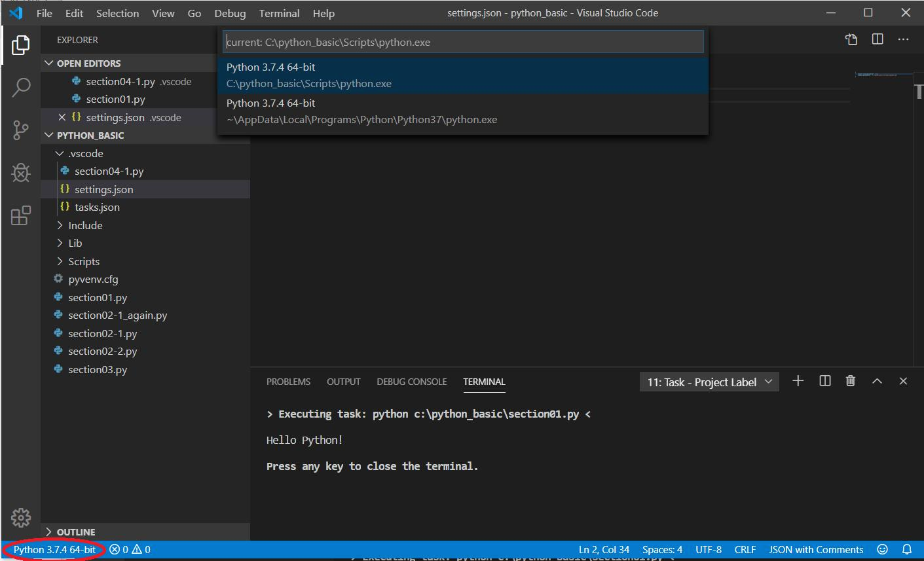
Task: Open the Source Control view
Action: pyautogui.click(x=21, y=130)
